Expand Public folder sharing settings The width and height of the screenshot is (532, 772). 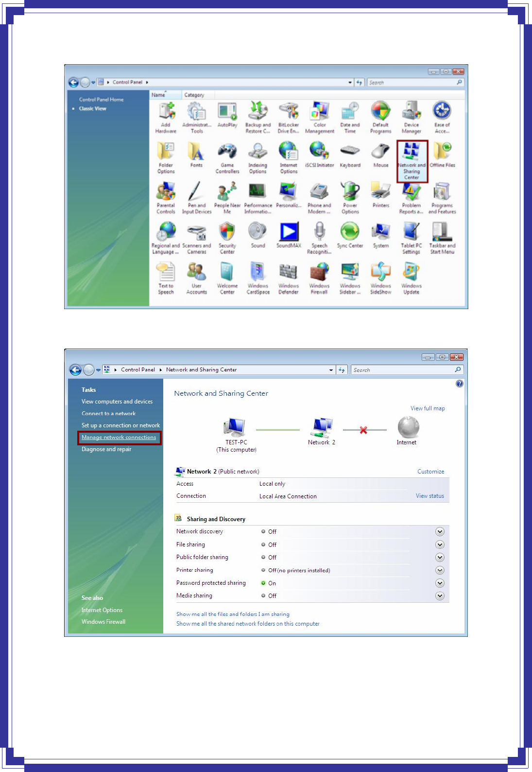pos(440,557)
